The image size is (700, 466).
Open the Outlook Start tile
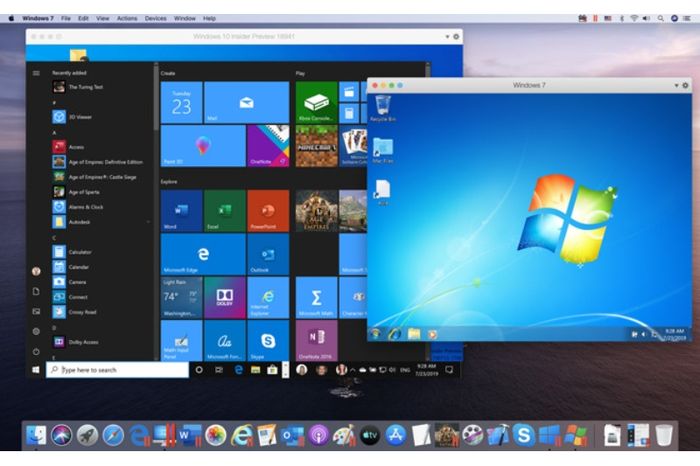268,254
